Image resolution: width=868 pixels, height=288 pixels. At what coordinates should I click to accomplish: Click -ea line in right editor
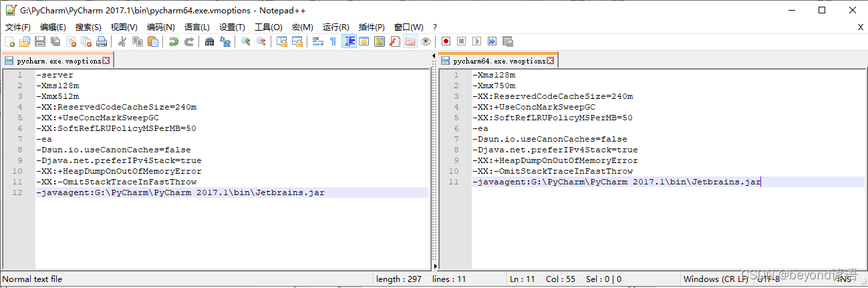pos(480,128)
